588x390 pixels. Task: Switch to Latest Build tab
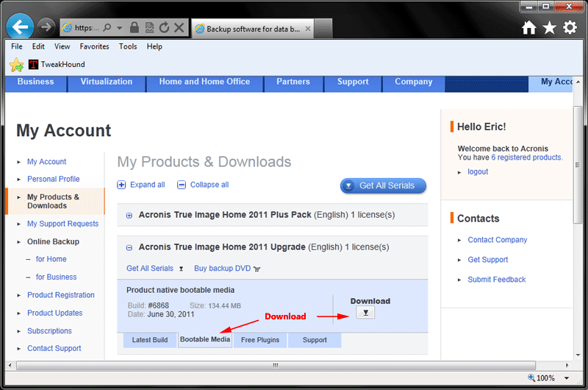[x=150, y=340]
